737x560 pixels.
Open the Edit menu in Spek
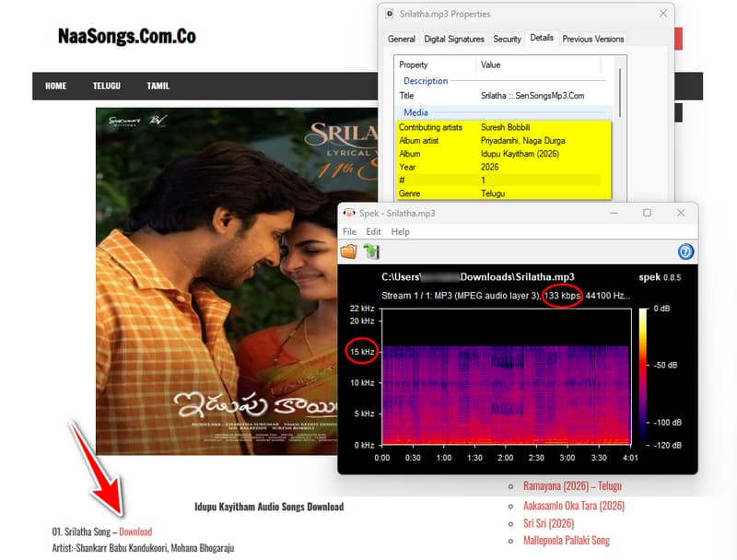point(373,231)
